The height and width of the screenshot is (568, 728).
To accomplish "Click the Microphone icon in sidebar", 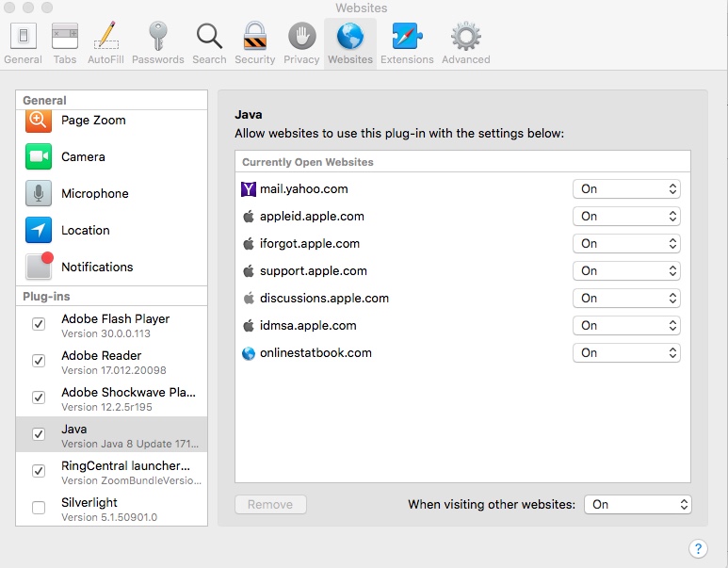I will 39,194.
